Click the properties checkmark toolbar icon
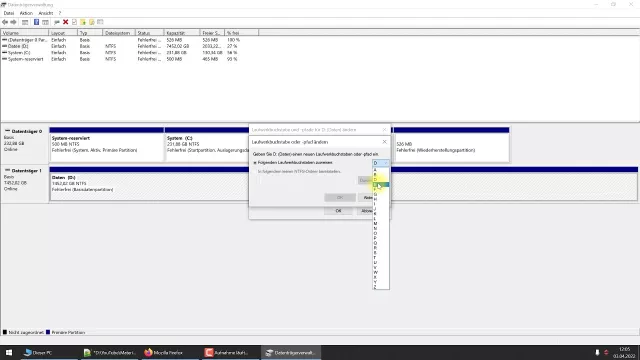 tap(74, 22)
